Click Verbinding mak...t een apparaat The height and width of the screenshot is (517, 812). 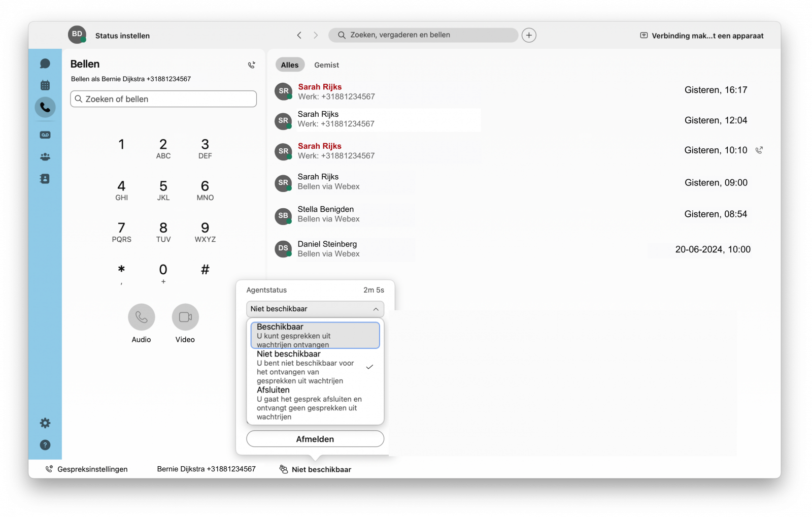707,36
